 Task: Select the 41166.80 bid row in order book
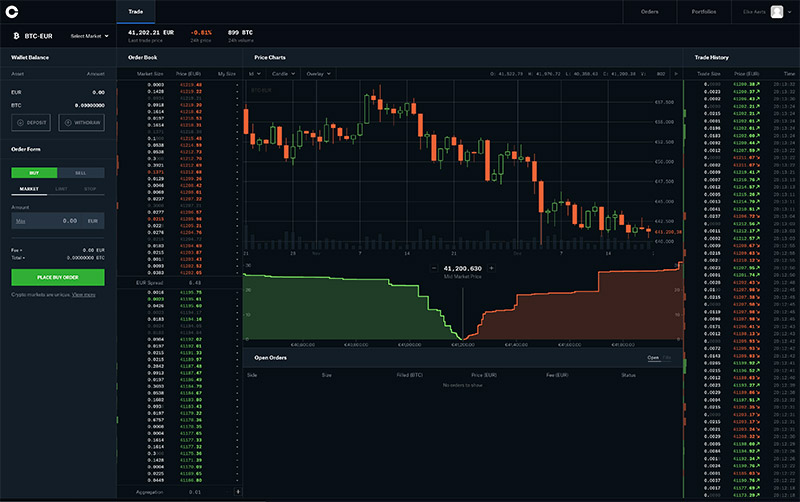click(x=180, y=480)
